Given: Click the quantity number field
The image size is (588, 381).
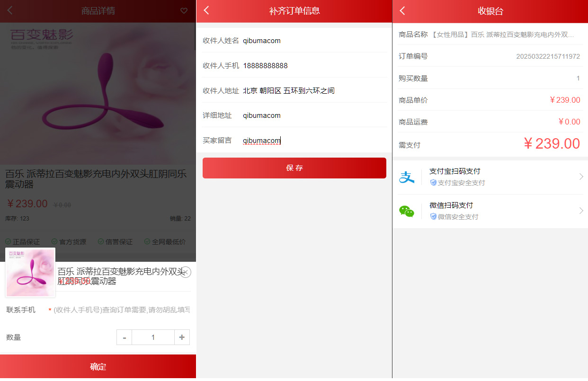Looking at the screenshot, I should pos(153,337).
